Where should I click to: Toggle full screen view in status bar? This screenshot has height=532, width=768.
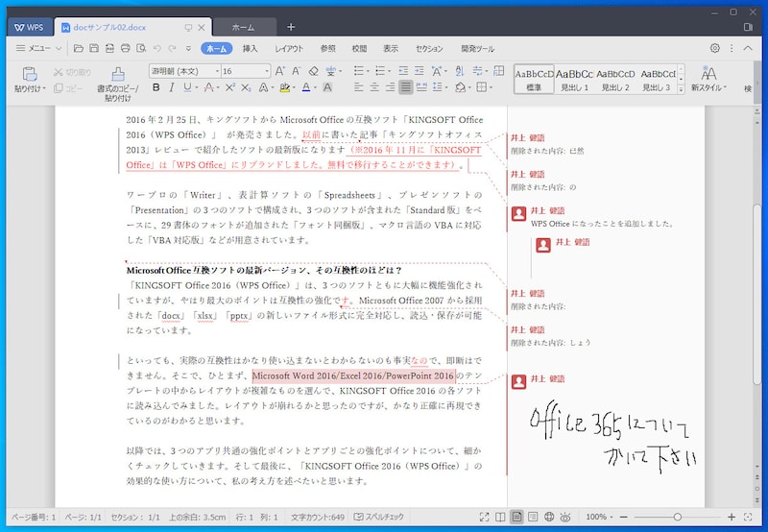[484, 517]
